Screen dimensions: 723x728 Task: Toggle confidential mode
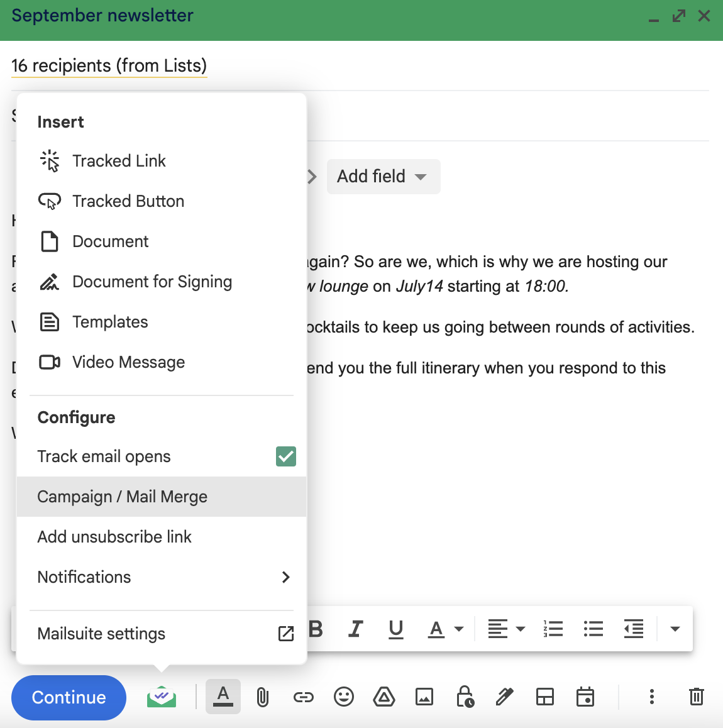[x=465, y=697]
